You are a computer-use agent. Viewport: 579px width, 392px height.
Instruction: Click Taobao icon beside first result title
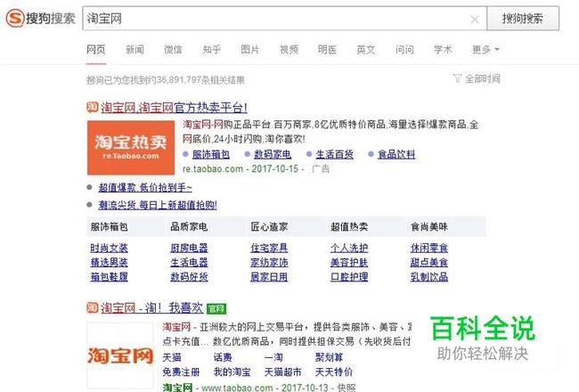click(x=93, y=107)
